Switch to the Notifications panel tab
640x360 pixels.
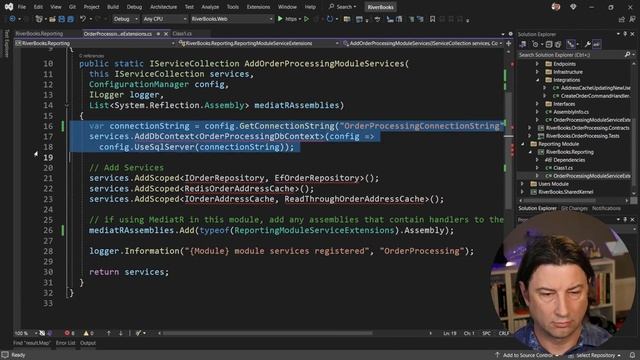click(x=606, y=209)
